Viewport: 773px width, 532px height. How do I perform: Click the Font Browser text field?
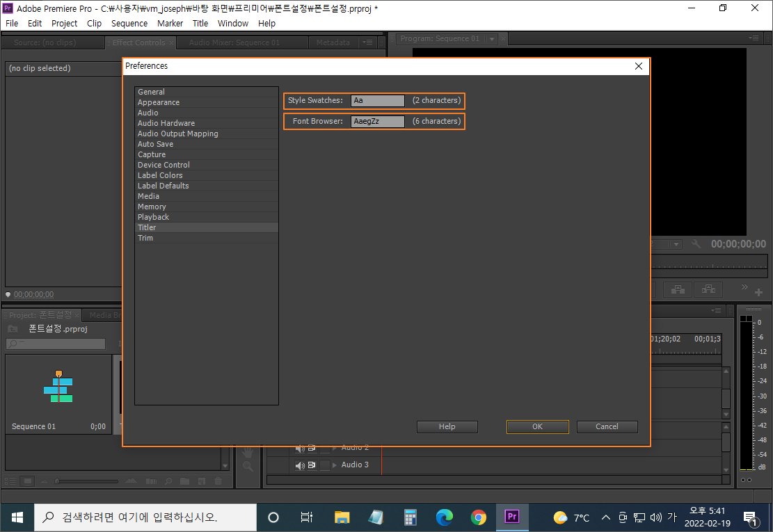(378, 121)
